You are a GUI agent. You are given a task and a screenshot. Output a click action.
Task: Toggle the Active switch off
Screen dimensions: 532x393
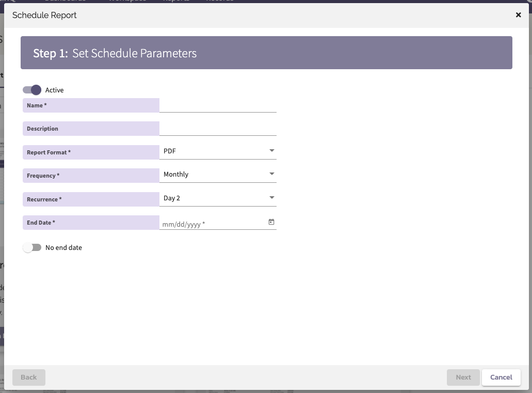tap(32, 90)
